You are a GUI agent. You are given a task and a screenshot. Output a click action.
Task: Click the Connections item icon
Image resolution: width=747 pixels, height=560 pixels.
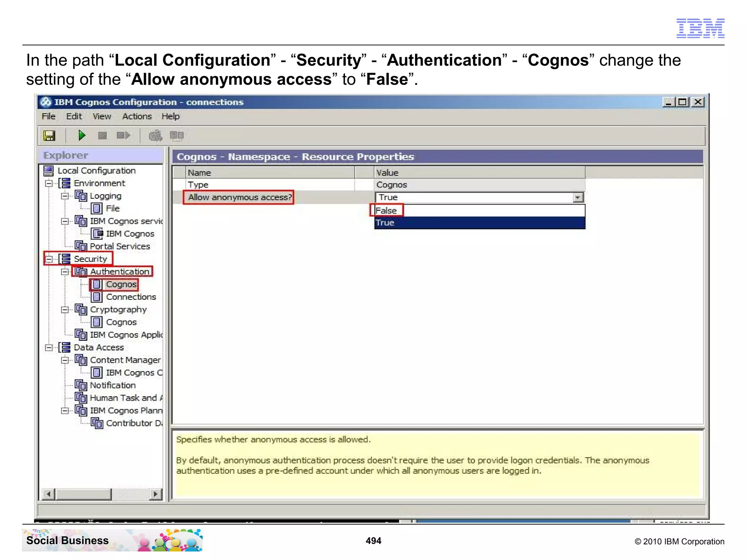[97, 297]
